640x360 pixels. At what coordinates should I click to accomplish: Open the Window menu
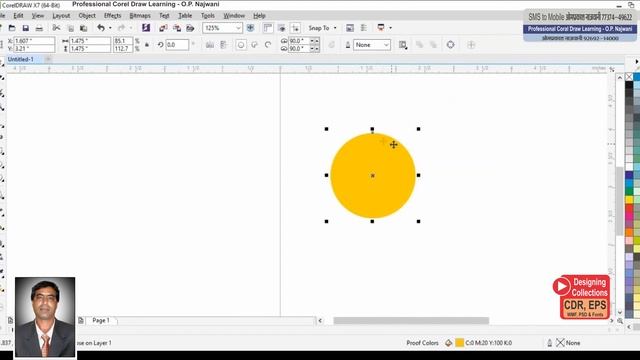(x=234, y=16)
